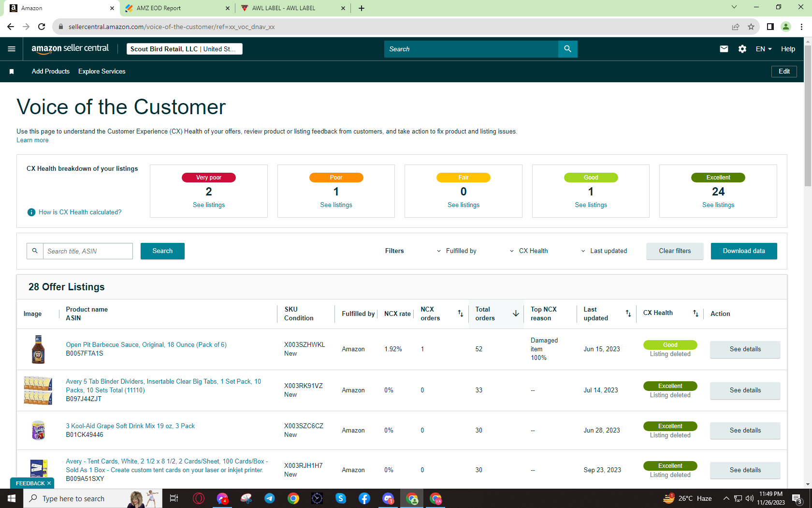Screen dimensions: 812x508
Task: Click the Amazon Seller Central logo
Action: tap(70, 48)
